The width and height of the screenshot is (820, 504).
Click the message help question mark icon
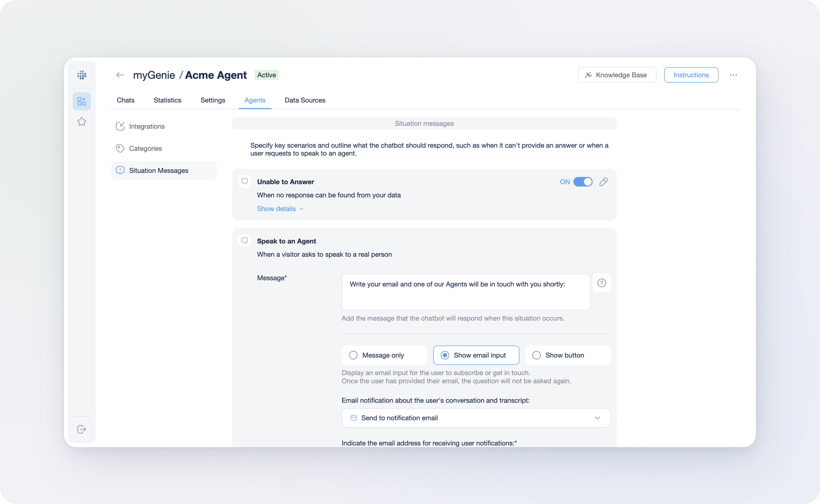coord(602,283)
